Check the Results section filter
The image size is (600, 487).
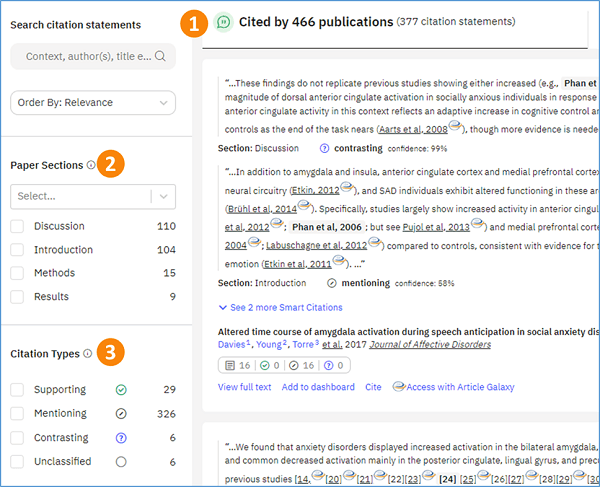pos(17,297)
